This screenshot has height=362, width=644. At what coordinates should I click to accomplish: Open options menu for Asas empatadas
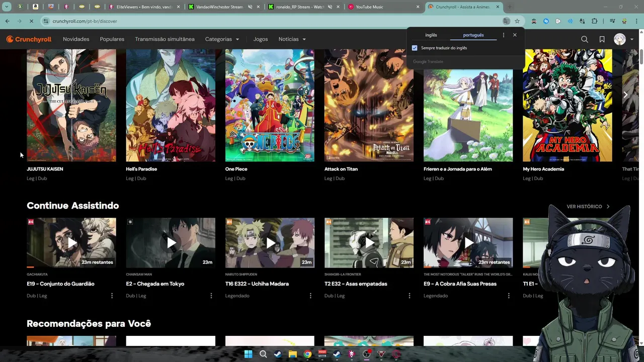(x=409, y=296)
